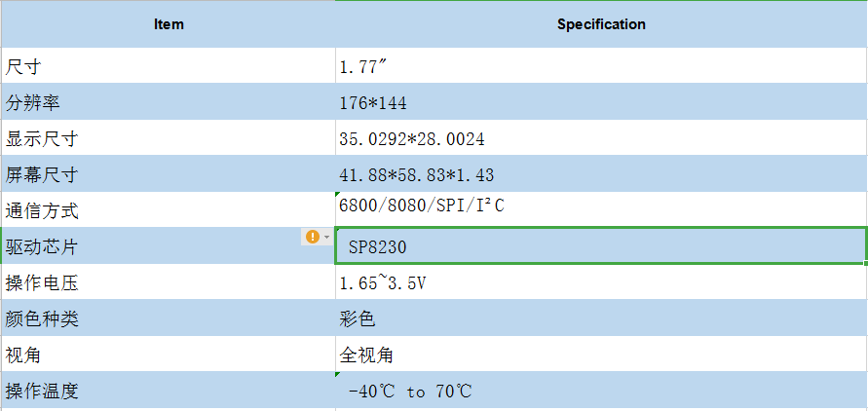Select the cell containing 1.77″
Image resolution: width=868 pixels, height=411 pixels.
point(601,67)
